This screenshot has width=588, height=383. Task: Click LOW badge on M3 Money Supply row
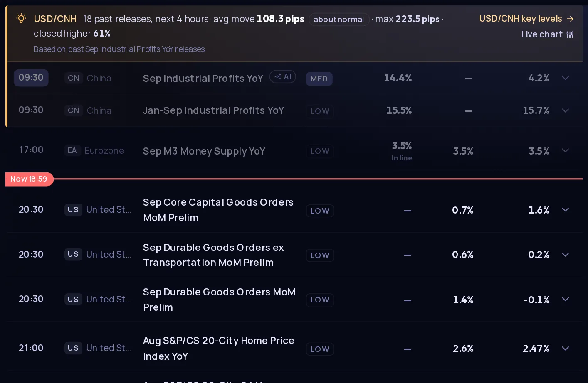[320, 151]
